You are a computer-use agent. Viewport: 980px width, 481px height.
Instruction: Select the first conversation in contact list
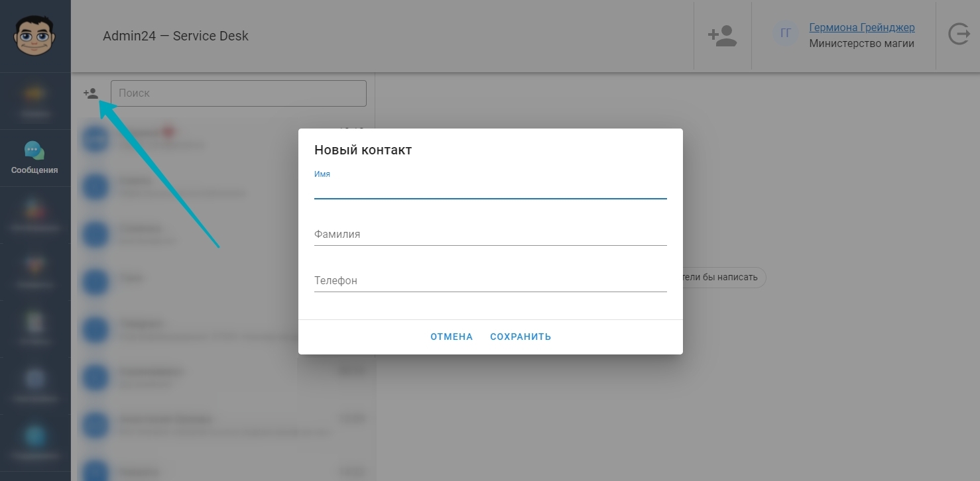point(223,138)
